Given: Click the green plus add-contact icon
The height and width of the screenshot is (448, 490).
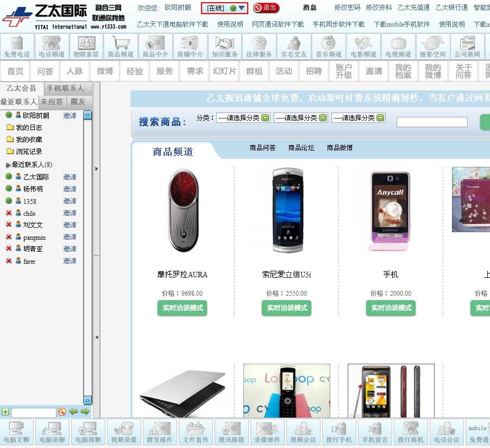Looking at the screenshot, I should tap(5, 412).
